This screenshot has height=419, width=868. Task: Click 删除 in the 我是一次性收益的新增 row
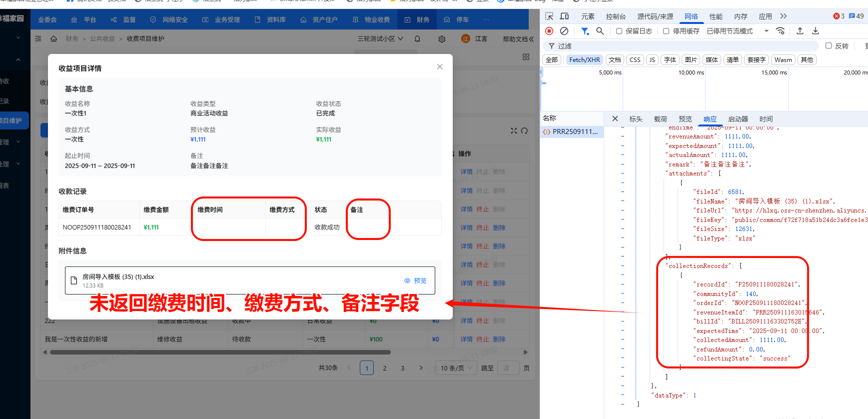pos(499,339)
